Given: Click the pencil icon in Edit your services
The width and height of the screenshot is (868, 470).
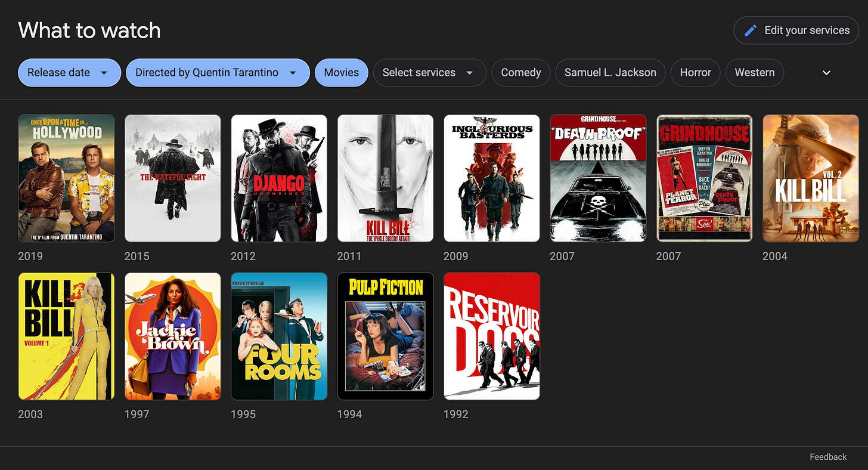Looking at the screenshot, I should pyautogui.click(x=751, y=30).
